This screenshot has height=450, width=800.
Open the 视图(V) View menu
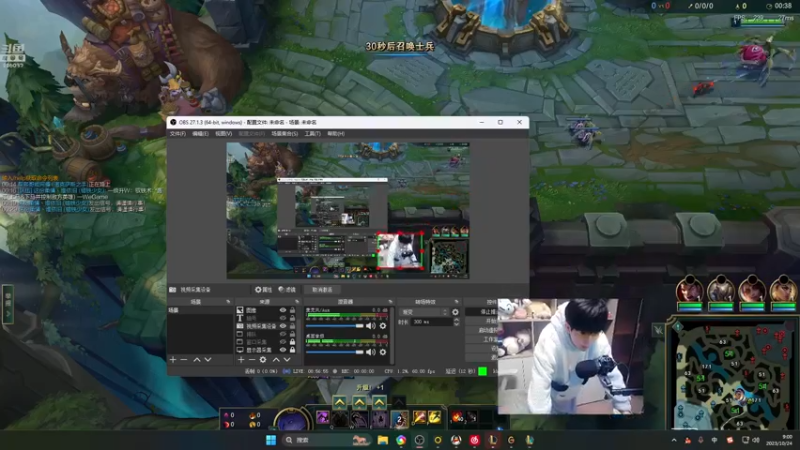click(x=223, y=134)
